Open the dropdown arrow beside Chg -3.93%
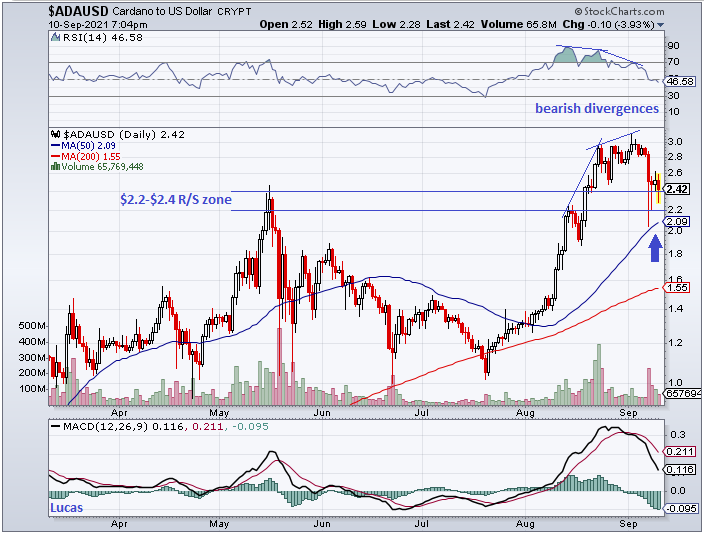 [660, 25]
